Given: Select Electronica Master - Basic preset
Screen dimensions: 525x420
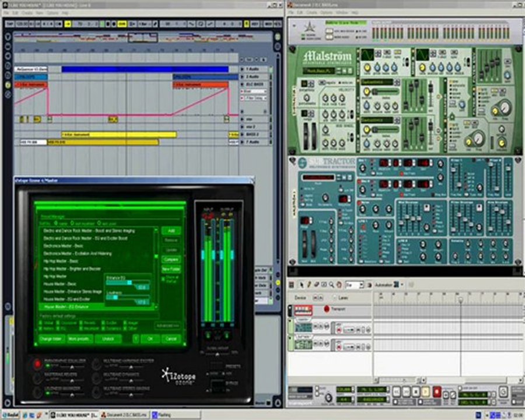Looking at the screenshot, I should (63, 246).
